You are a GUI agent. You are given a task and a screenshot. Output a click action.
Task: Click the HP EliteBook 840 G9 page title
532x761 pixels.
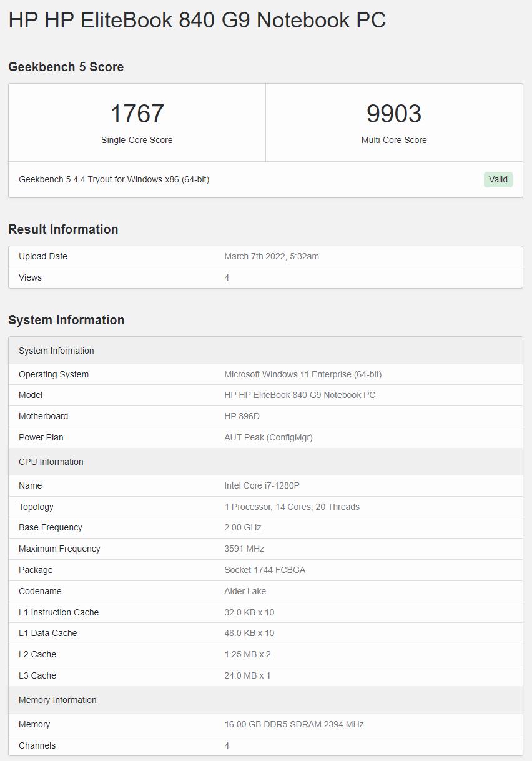(x=196, y=20)
